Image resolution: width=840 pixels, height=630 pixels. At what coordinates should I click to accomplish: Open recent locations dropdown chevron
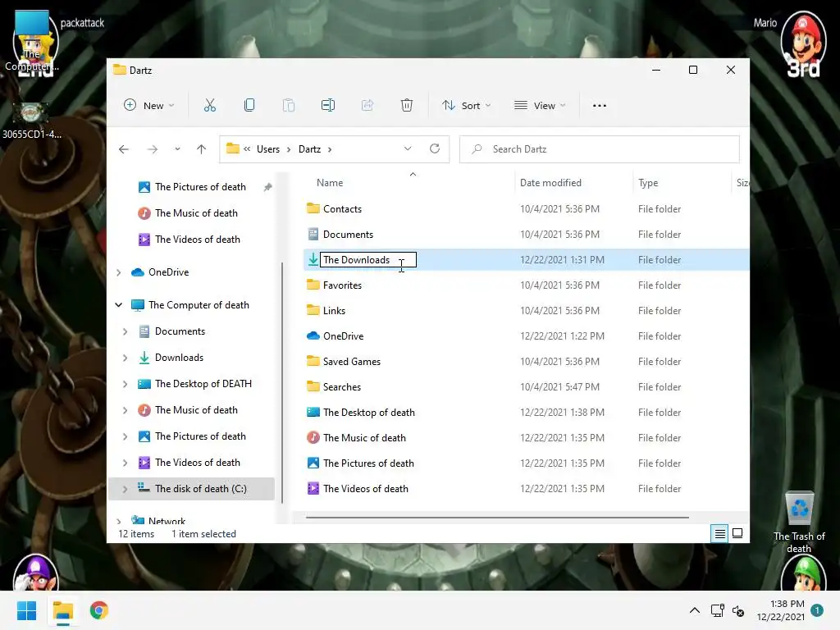pyautogui.click(x=177, y=149)
